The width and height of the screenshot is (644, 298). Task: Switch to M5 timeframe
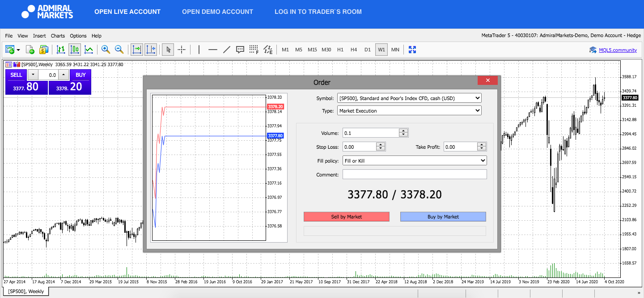(x=299, y=50)
